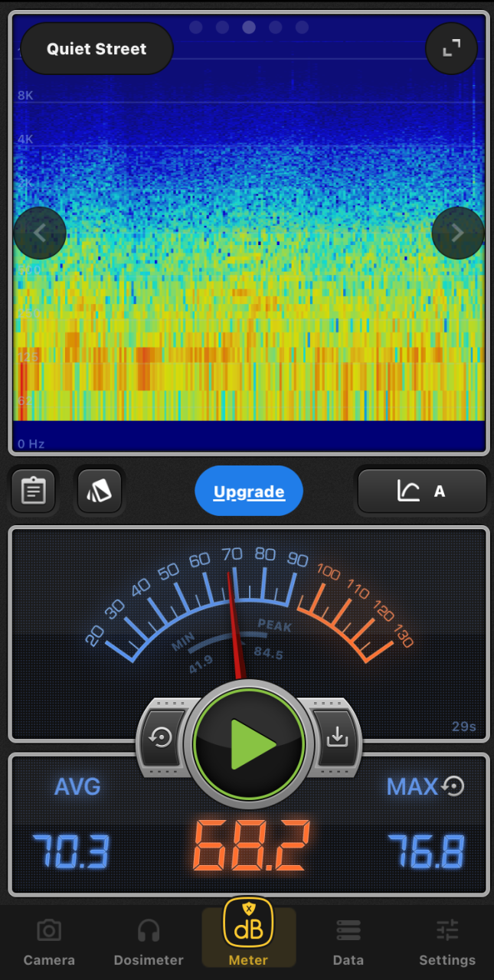Start measuring with the green play button
The image size is (494, 980).
(250, 743)
